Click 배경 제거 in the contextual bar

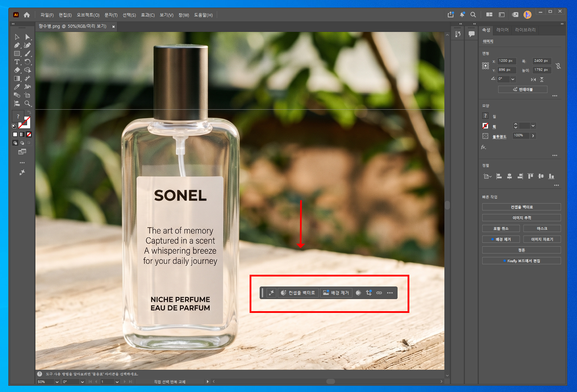336,293
